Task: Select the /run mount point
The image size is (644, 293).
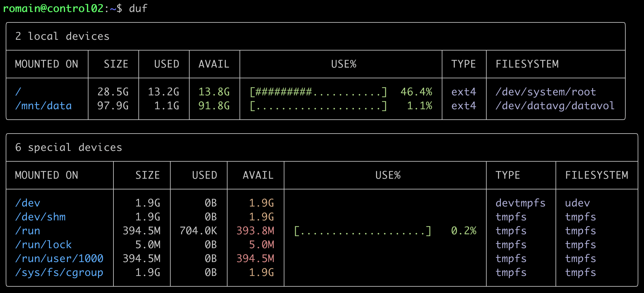Action: tap(28, 231)
